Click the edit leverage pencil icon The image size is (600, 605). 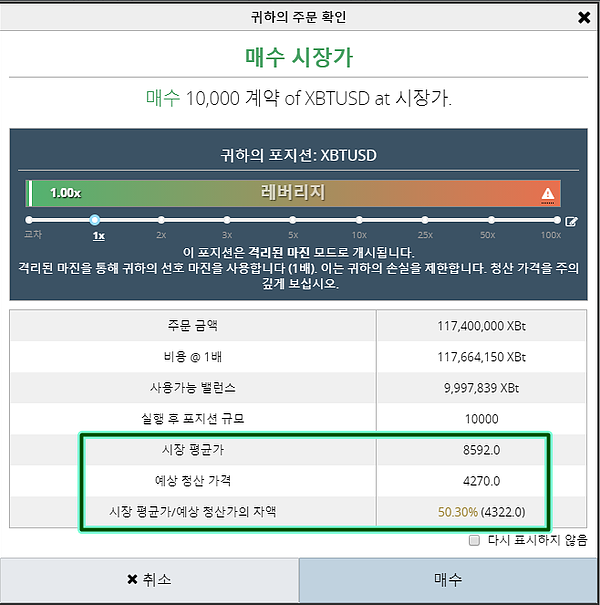click(571, 221)
